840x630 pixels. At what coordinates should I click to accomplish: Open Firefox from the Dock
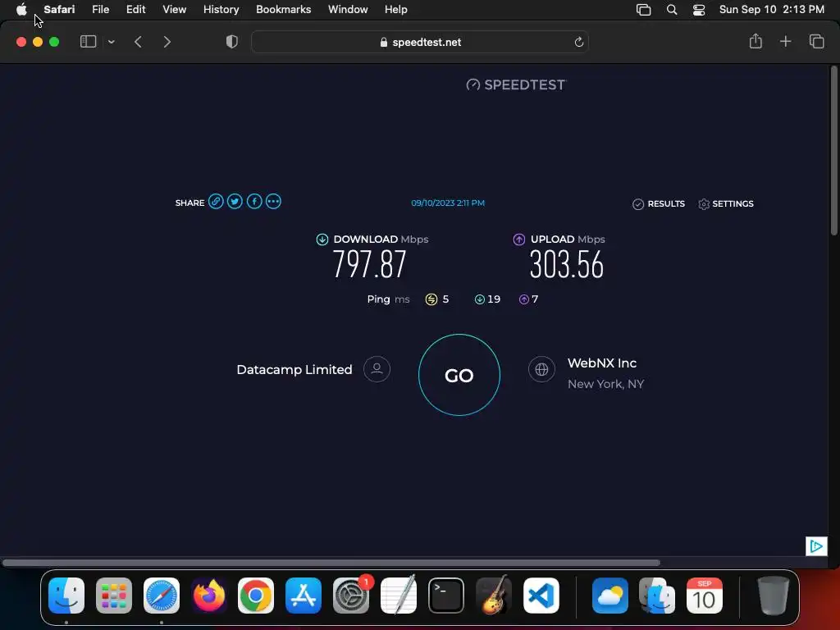[208, 596]
